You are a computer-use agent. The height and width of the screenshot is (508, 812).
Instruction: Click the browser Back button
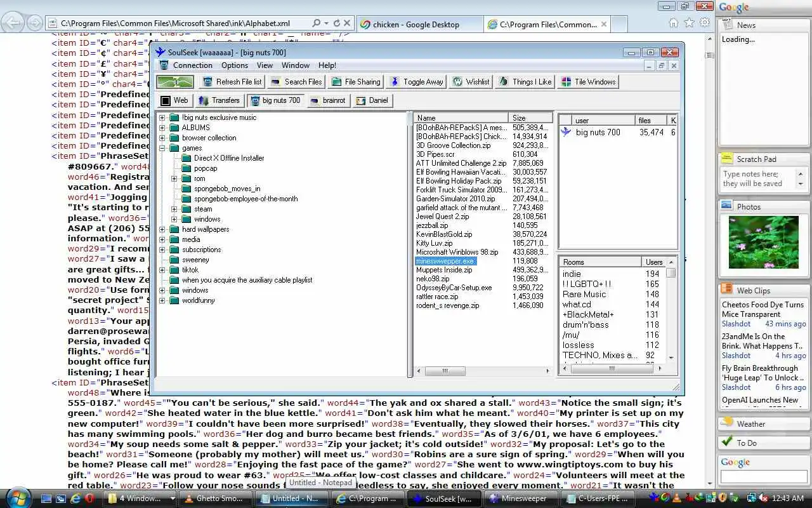coord(13,23)
